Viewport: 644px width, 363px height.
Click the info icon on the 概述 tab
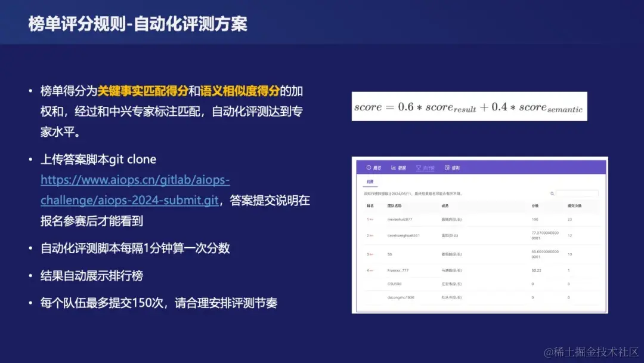coord(367,167)
